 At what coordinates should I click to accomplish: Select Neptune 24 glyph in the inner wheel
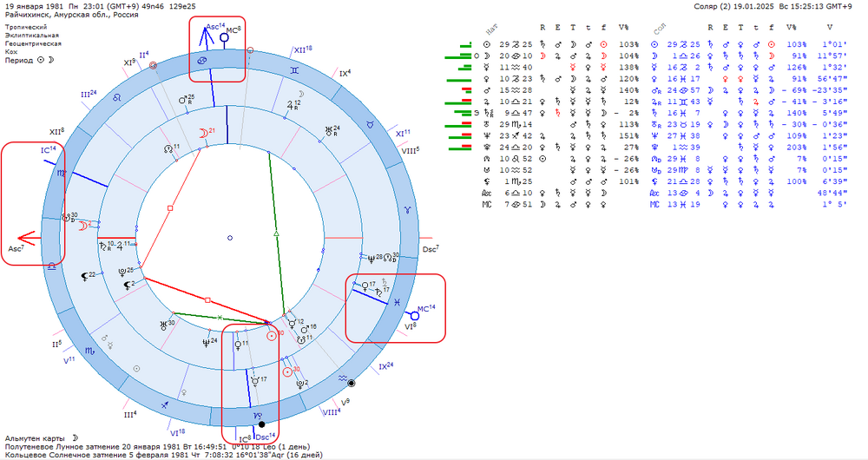tap(208, 342)
